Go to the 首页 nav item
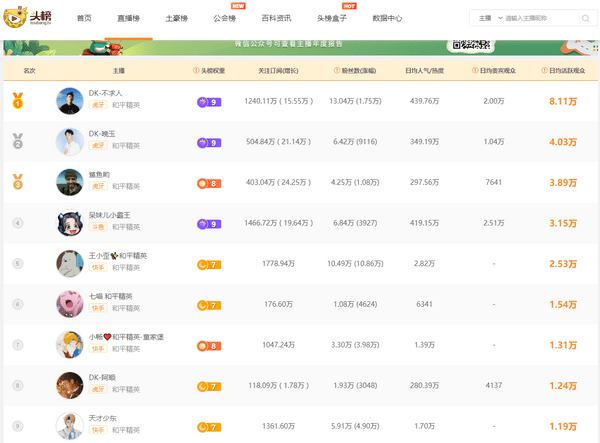This screenshot has width=600, height=443. pyautogui.click(x=84, y=18)
